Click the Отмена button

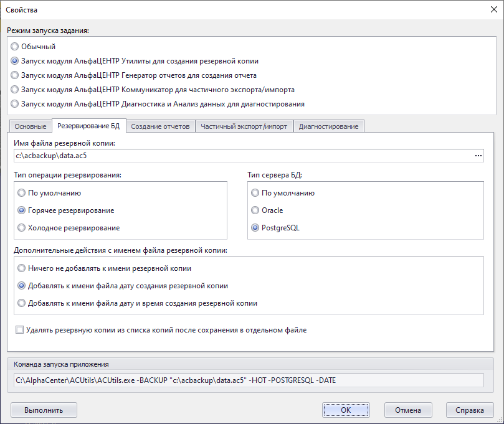pyautogui.click(x=408, y=410)
